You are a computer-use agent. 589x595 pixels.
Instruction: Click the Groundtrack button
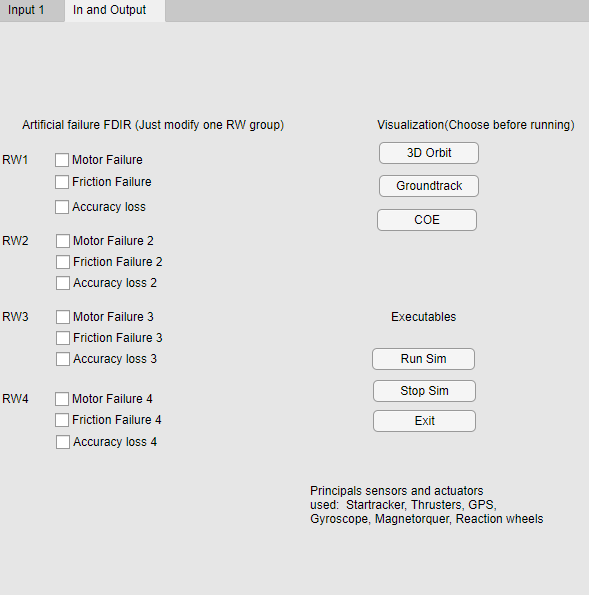pyautogui.click(x=429, y=186)
